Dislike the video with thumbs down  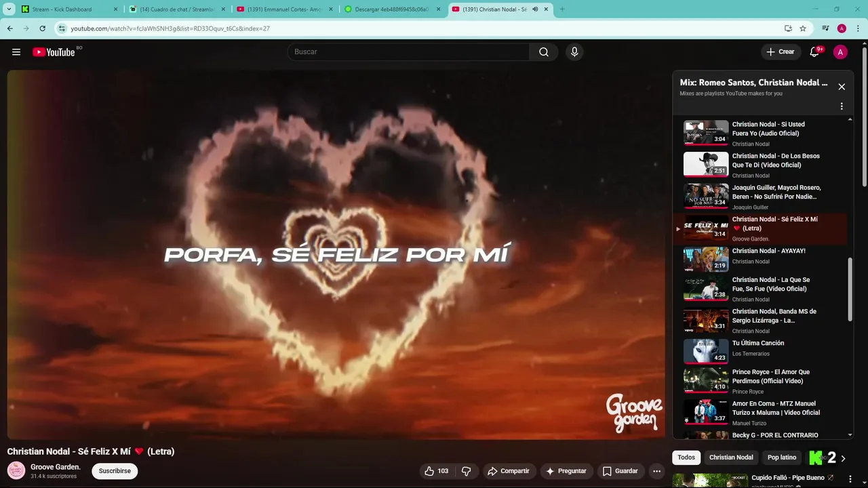[x=467, y=471]
